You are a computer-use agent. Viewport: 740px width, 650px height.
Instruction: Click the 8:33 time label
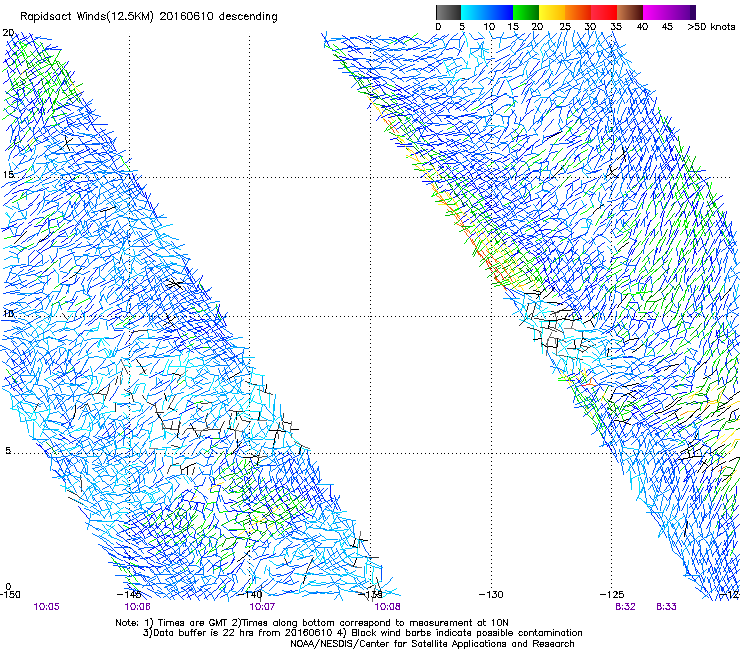[666, 607]
